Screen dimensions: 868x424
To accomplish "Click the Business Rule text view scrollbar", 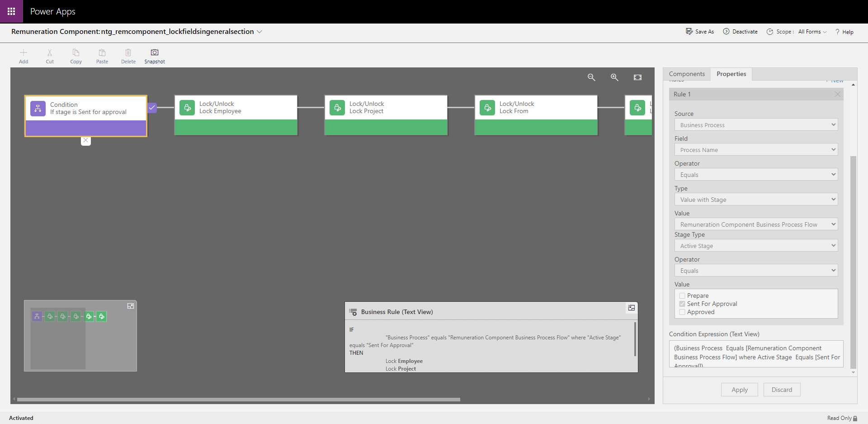I will (x=635, y=339).
